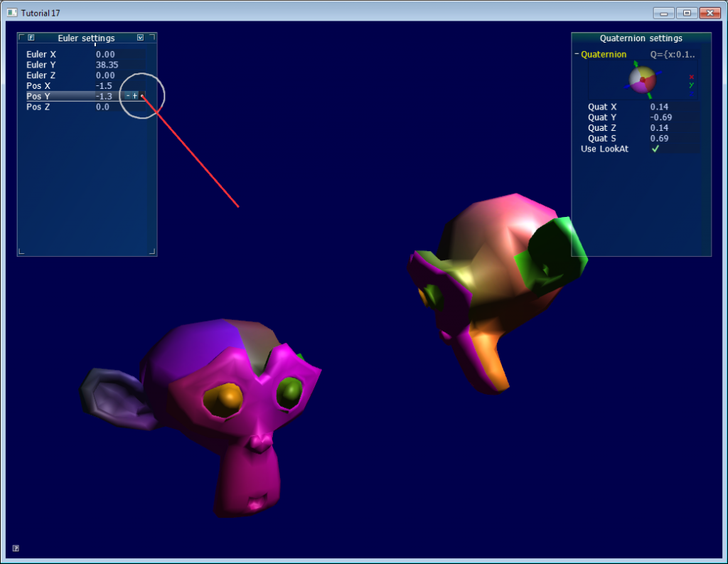Click the iconify arrow in Euler settings title bar
The image size is (728, 564).
point(141,38)
